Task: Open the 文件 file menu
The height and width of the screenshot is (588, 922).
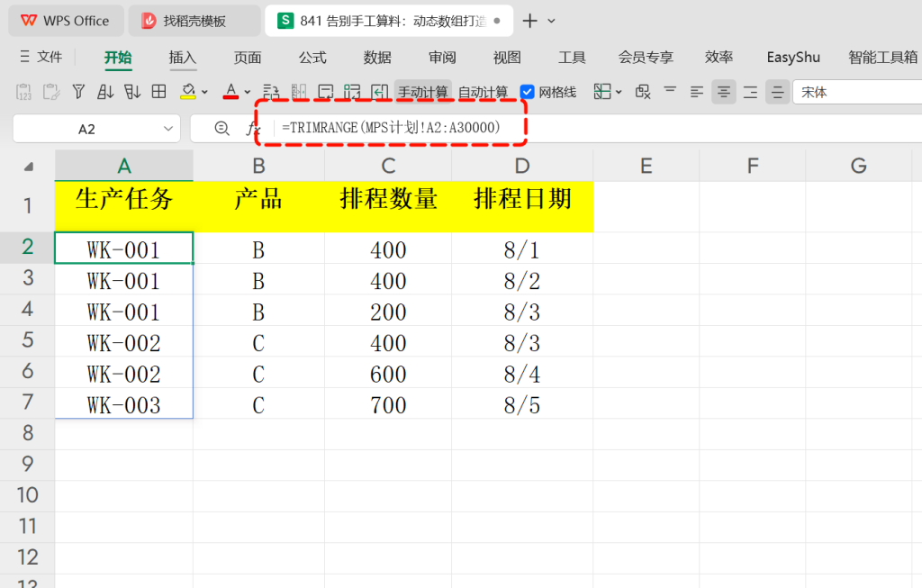Action: [41, 57]
